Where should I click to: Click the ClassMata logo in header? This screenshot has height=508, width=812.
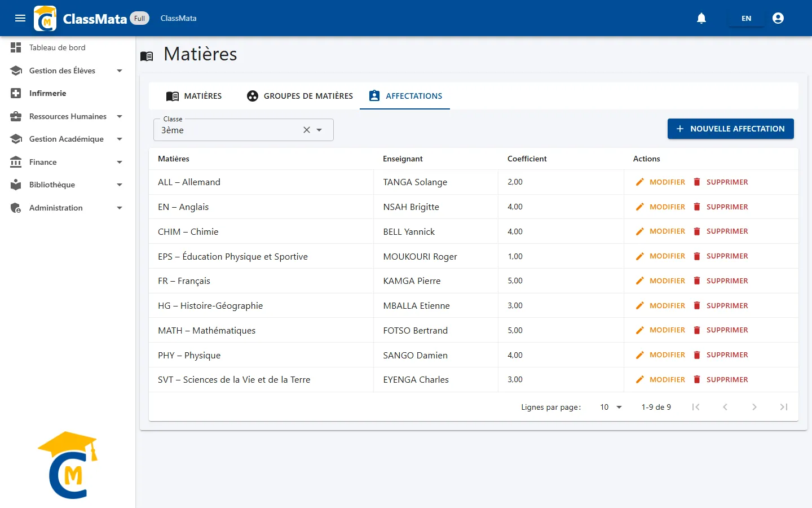point(45,19)
